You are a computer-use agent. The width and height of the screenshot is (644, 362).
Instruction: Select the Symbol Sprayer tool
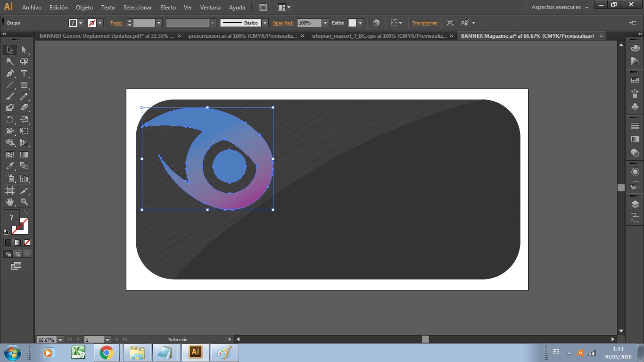click(x=10, y=179)
